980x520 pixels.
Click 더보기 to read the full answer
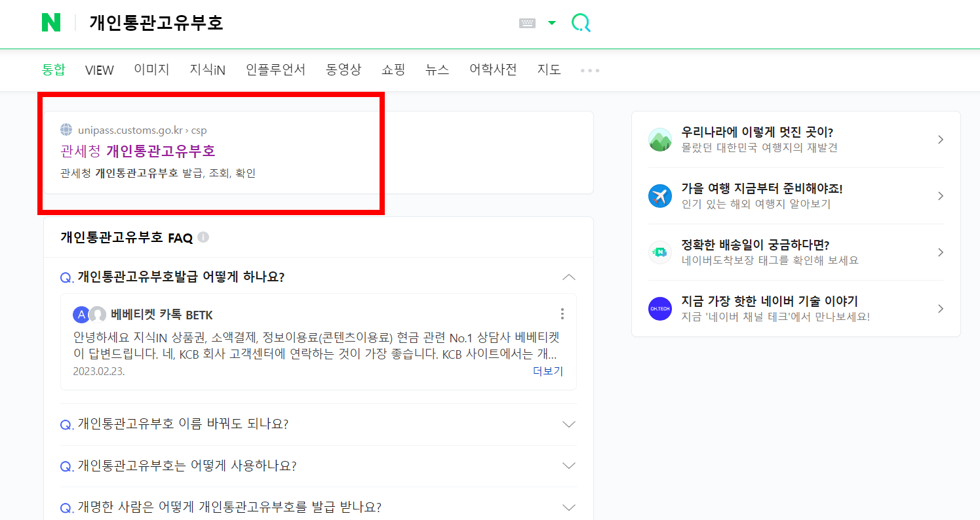pyautogui.click(x=548, y=371)
